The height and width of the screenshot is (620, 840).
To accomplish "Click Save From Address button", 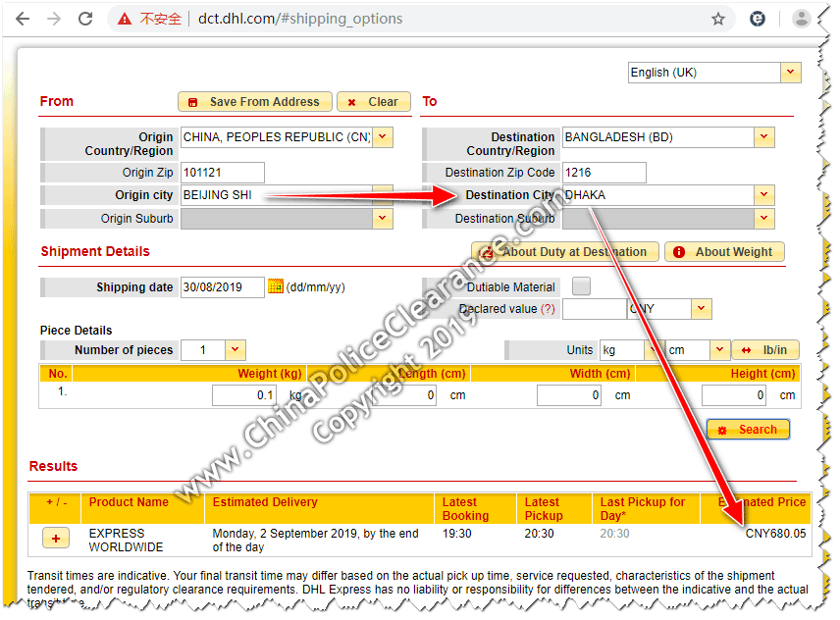I will pos(255,102).
